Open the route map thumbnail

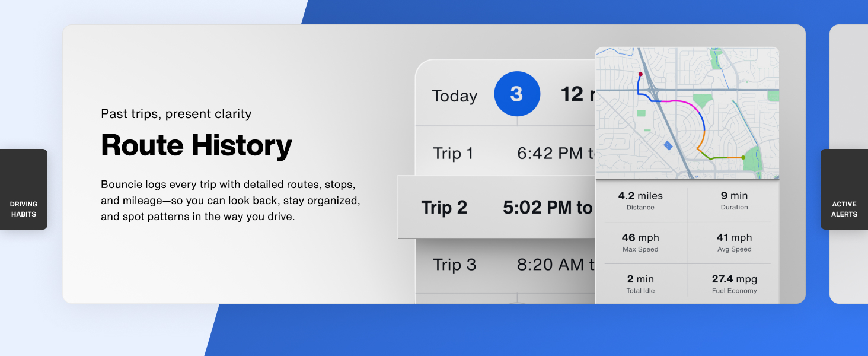click(x=687, y=113)
